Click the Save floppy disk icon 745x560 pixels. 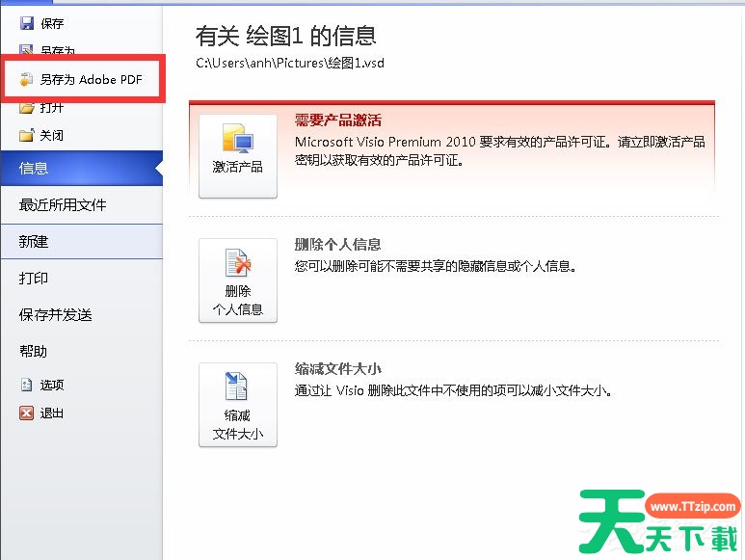coord(27,23)
